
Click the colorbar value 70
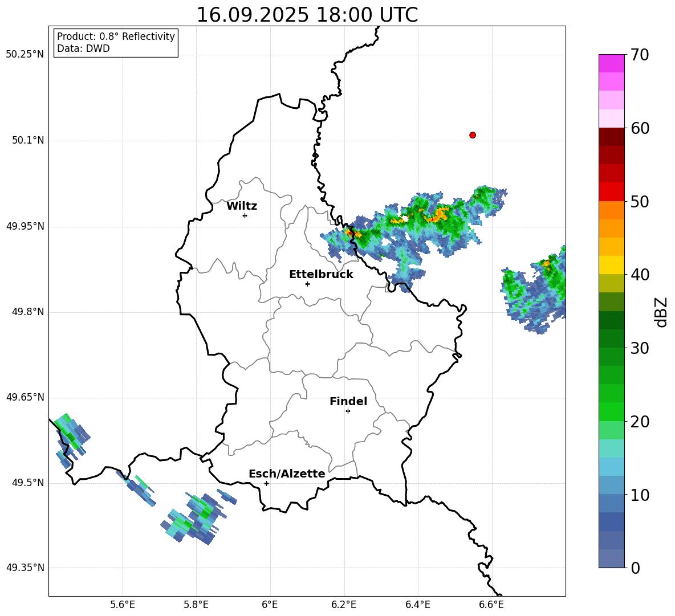640,55
